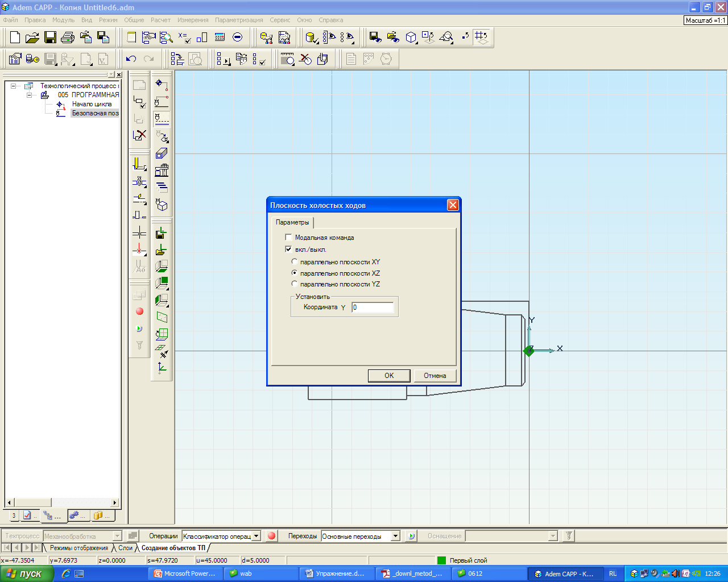The image size is (728, 582).
Task: Click the grid snap icon in top toolbar
Action: click(482, 38)
